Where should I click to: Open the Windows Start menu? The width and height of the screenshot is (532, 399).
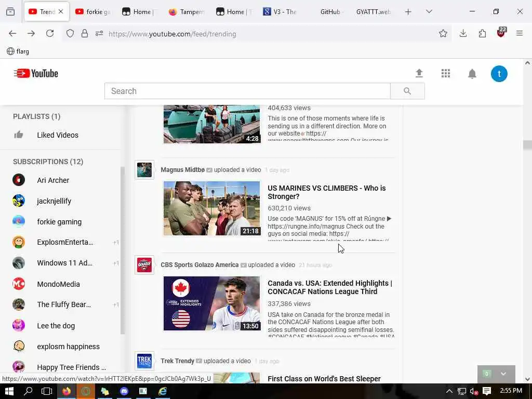coord(9,391)
